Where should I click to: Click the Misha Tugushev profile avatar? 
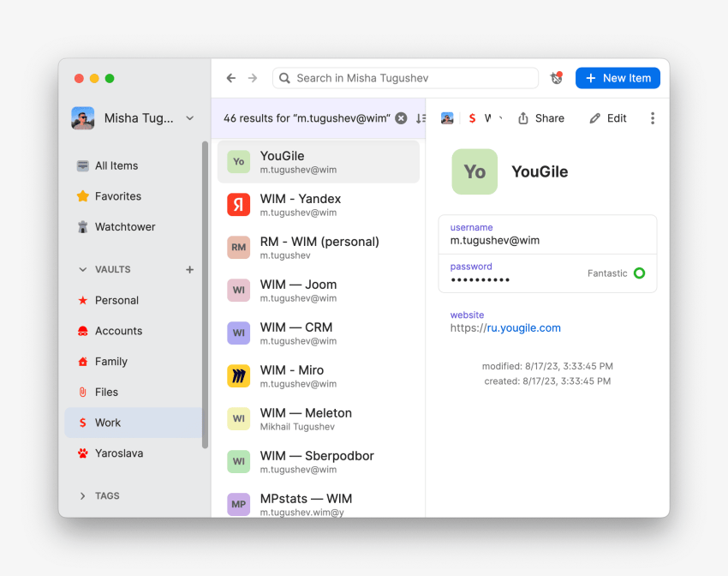(83, 118)
